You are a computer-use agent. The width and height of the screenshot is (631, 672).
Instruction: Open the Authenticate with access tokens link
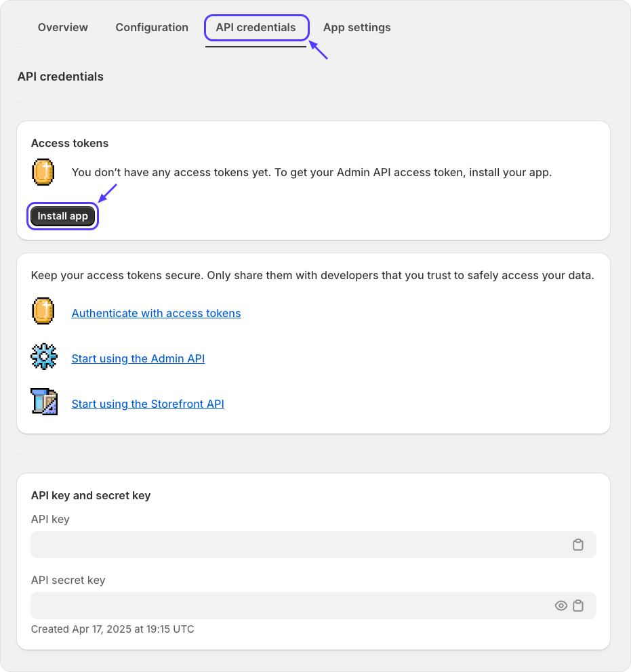pos(156,313)
